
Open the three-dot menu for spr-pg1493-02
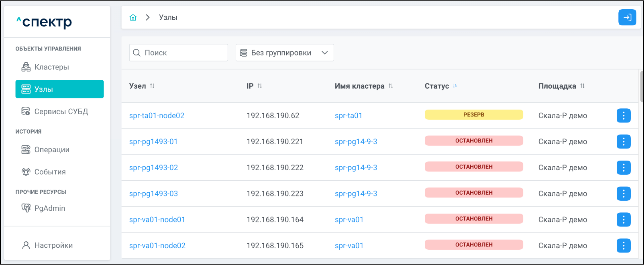623,168
